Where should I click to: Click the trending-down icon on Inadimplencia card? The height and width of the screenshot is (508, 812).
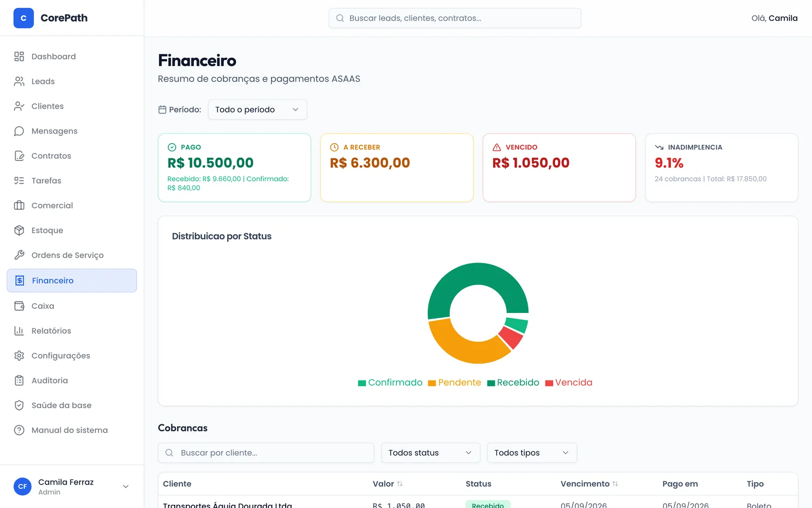[x=659, y=147]
